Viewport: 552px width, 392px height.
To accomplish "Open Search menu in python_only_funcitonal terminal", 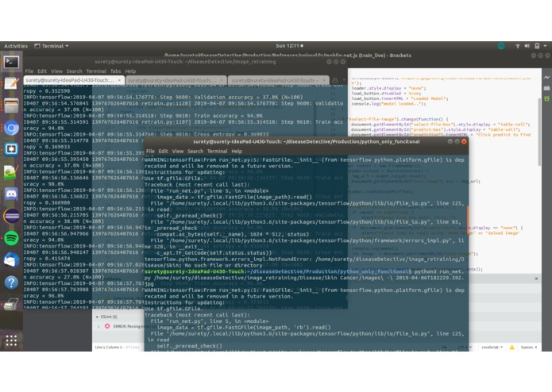I will tap(195, 152).
